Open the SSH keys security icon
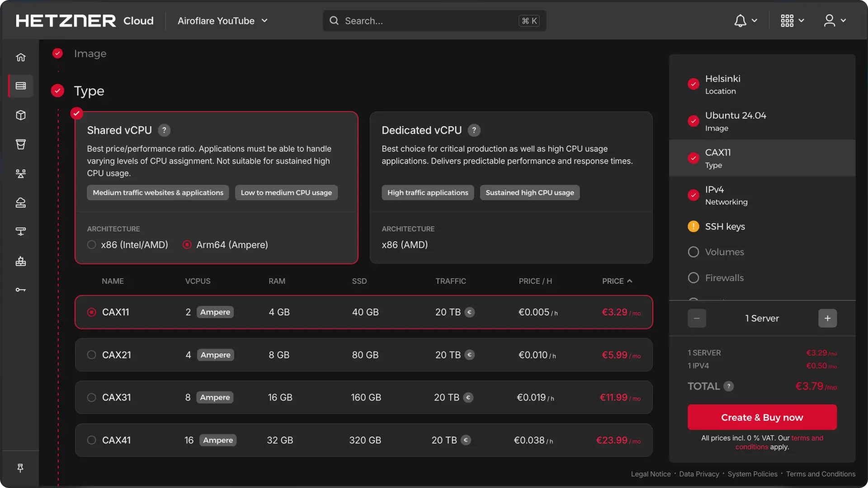The height and width of the screenshot is (488, 868). click(x=21, y=290)
